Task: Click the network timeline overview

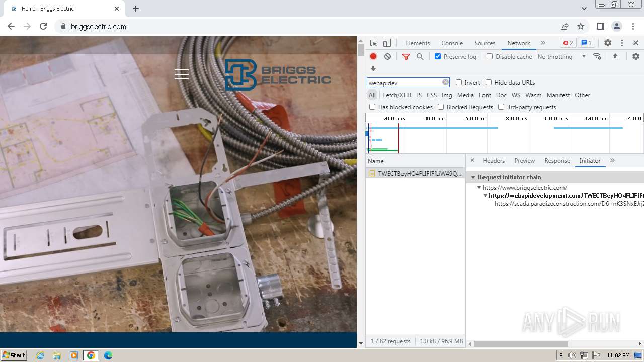Action: [x=505, y=134]
